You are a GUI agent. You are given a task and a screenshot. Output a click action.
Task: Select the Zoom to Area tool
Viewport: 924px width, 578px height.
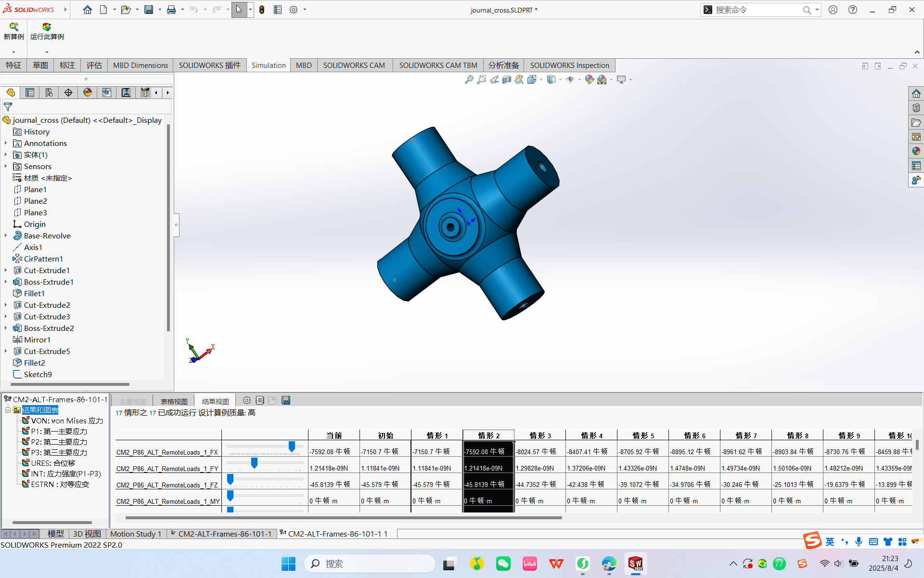pyautogui.click(x=482, y=79)
